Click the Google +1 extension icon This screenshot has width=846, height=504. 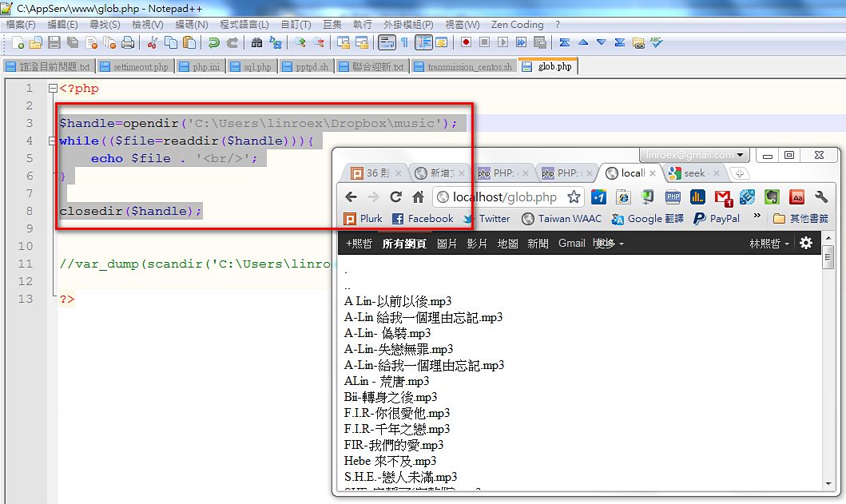pyautogui.click(x=598, y=197)
